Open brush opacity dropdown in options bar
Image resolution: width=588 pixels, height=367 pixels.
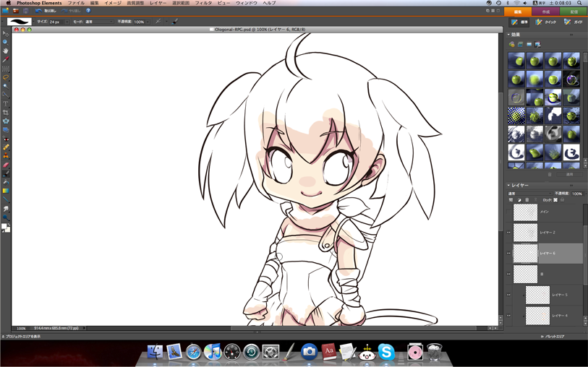point(148,22)
